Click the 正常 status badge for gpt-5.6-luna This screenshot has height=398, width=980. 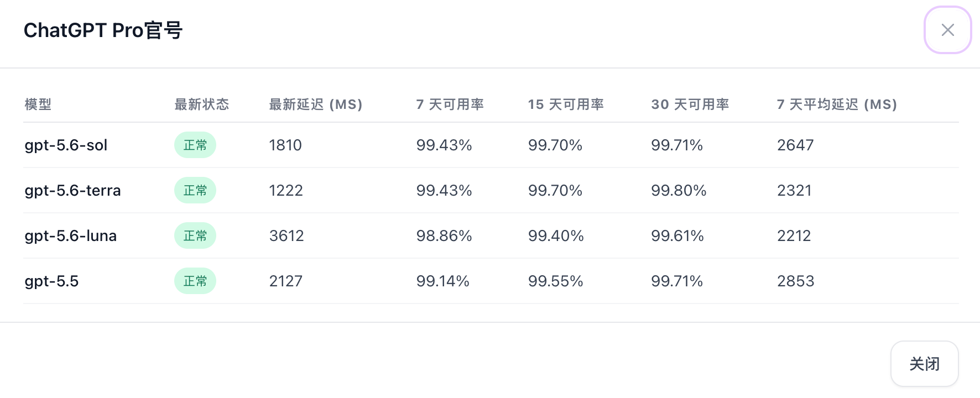click(x=195, y=235)
